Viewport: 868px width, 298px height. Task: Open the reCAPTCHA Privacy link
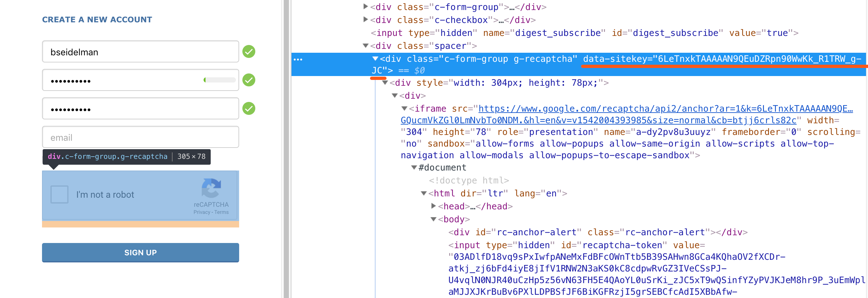point(202,212)
